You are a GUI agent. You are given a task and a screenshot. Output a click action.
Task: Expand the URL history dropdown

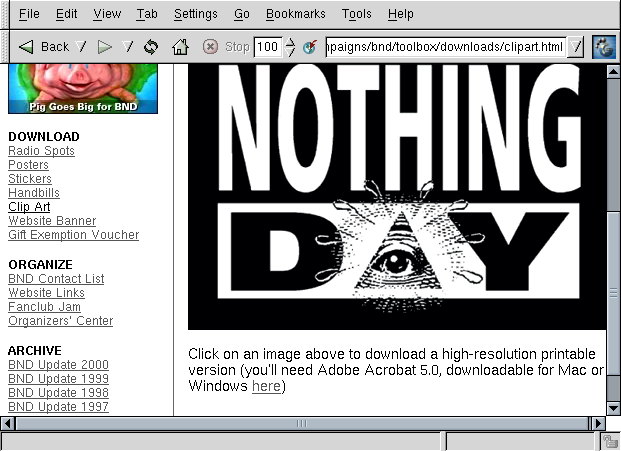(576, 47)
